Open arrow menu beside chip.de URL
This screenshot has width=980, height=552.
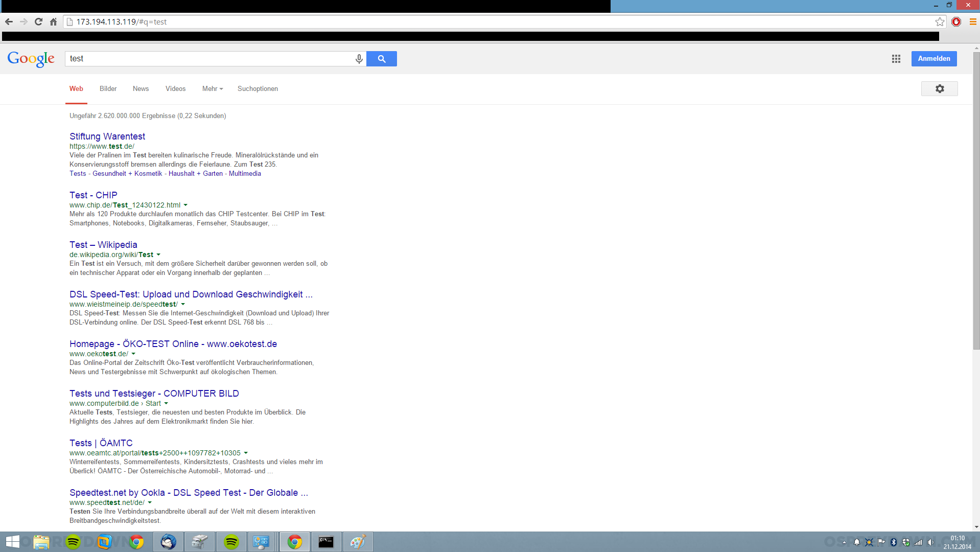(x=185, y=205)
